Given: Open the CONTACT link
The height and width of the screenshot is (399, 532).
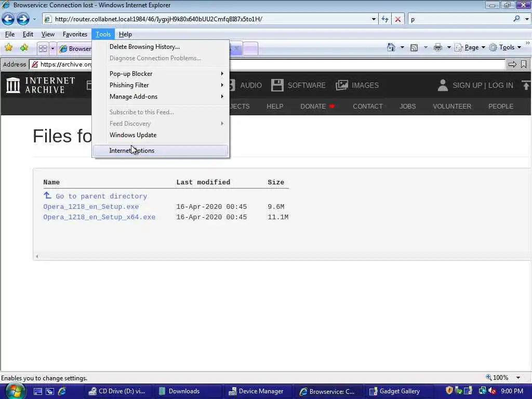Looking at the screenshot, I should pyautogui.click(x=368, y=107).
